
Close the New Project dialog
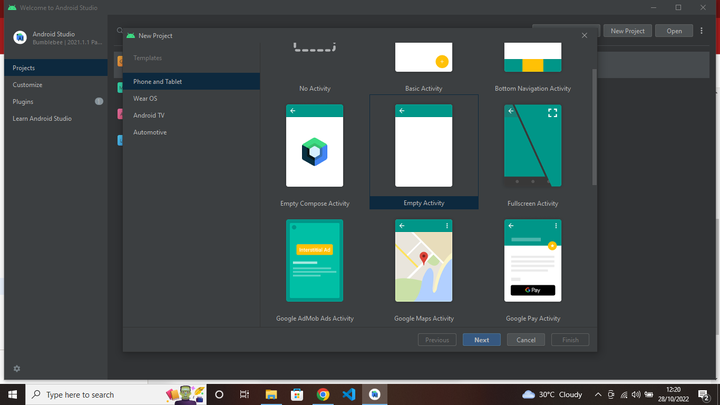pos(585,36)
